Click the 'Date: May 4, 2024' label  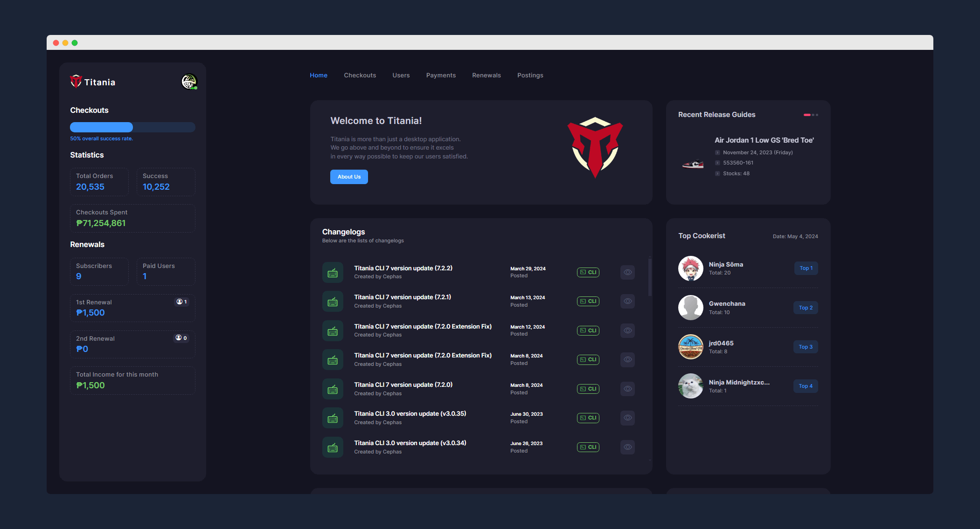pos(795,236)
